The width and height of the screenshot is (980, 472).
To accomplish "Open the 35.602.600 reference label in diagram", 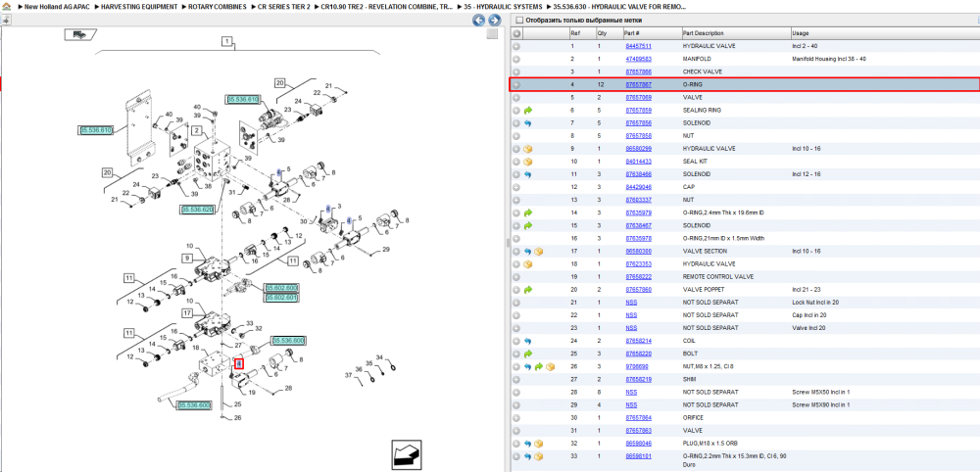I will click(x=281, y=288).
